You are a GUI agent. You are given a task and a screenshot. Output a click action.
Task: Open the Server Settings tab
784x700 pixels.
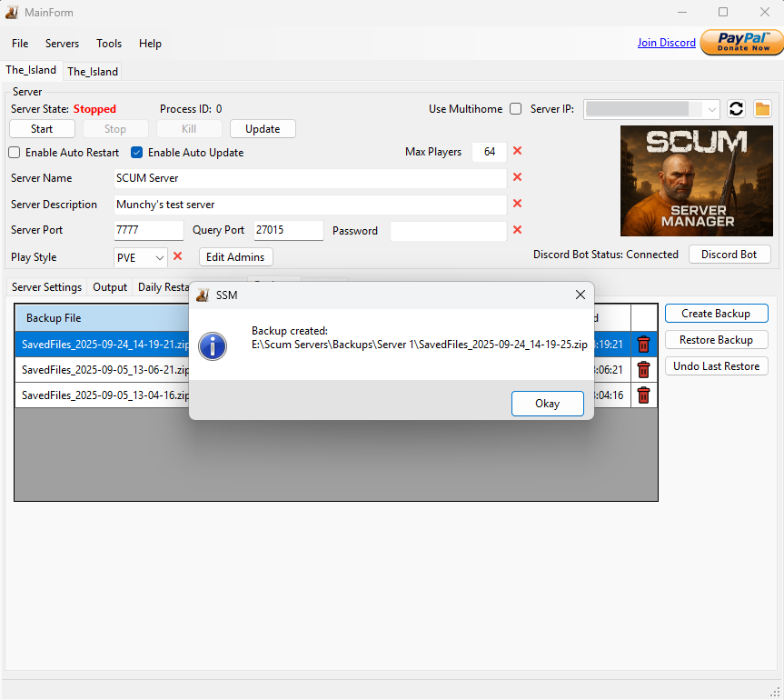46,287
